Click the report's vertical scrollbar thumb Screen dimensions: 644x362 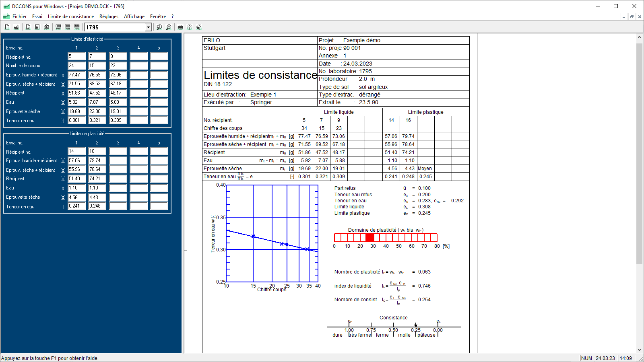point(639,153)
